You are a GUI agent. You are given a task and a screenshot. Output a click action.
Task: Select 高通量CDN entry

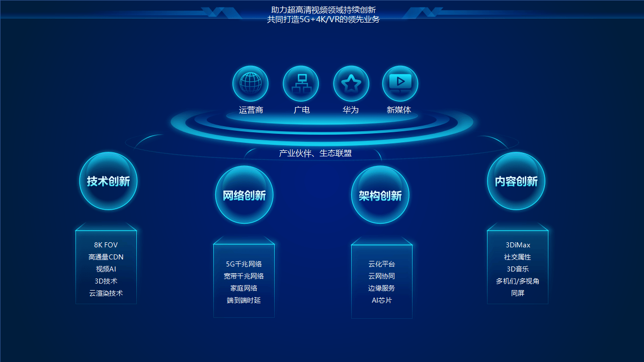pyautogui.click(x=106, y=257)
